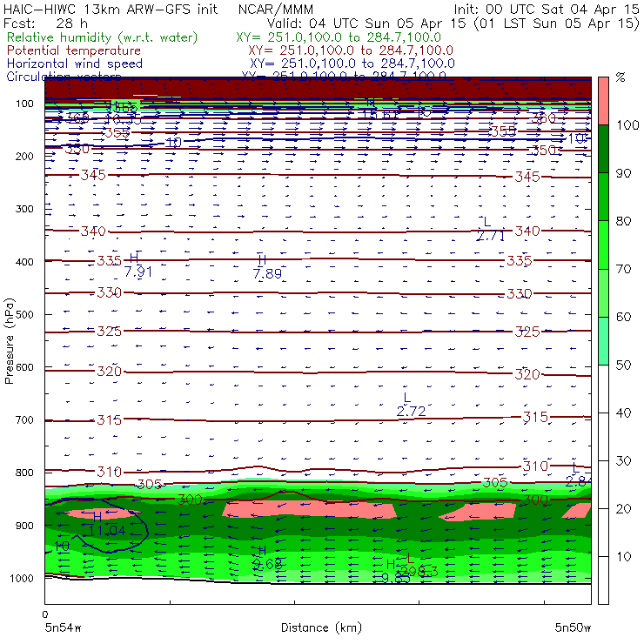Click the 'NCAR/MMM' header label

(x=276, y=9)
